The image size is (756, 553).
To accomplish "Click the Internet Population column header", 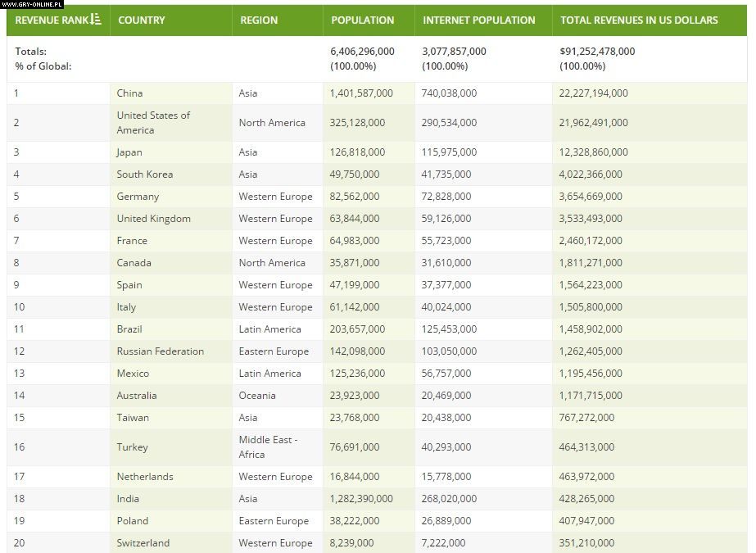I will click(x=478, y=20).
